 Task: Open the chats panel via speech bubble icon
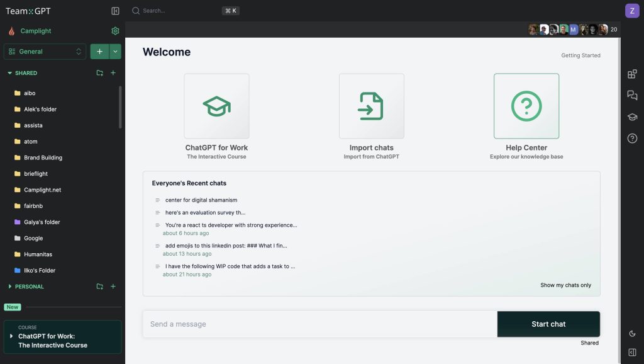pyautogui.click(x=631, y=95)
